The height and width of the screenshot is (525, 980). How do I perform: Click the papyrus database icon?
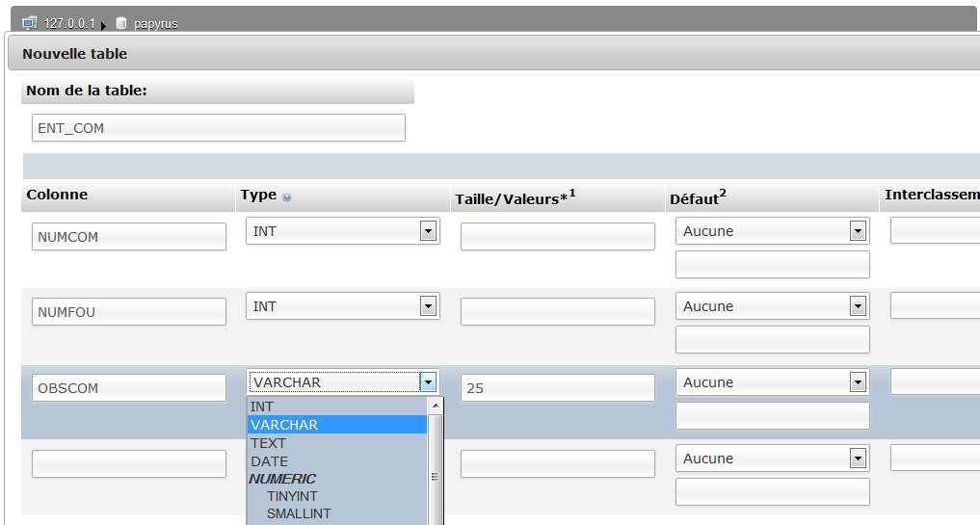pos(121,24)
